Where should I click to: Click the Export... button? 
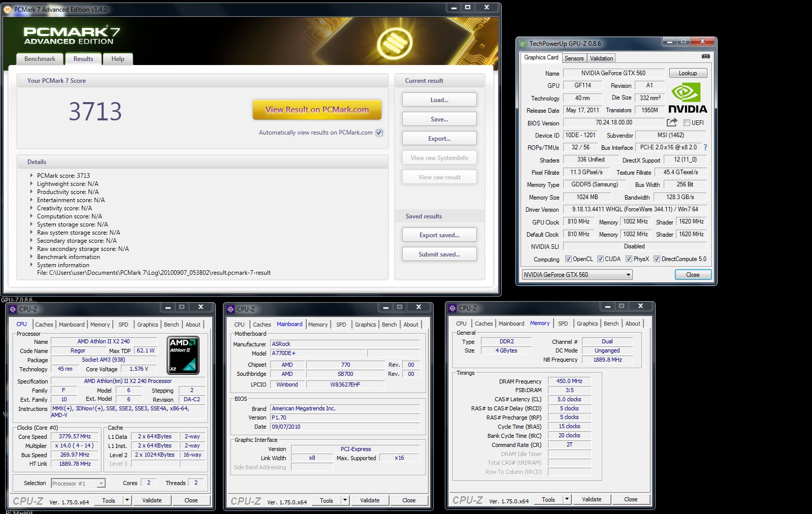(439, 139)
